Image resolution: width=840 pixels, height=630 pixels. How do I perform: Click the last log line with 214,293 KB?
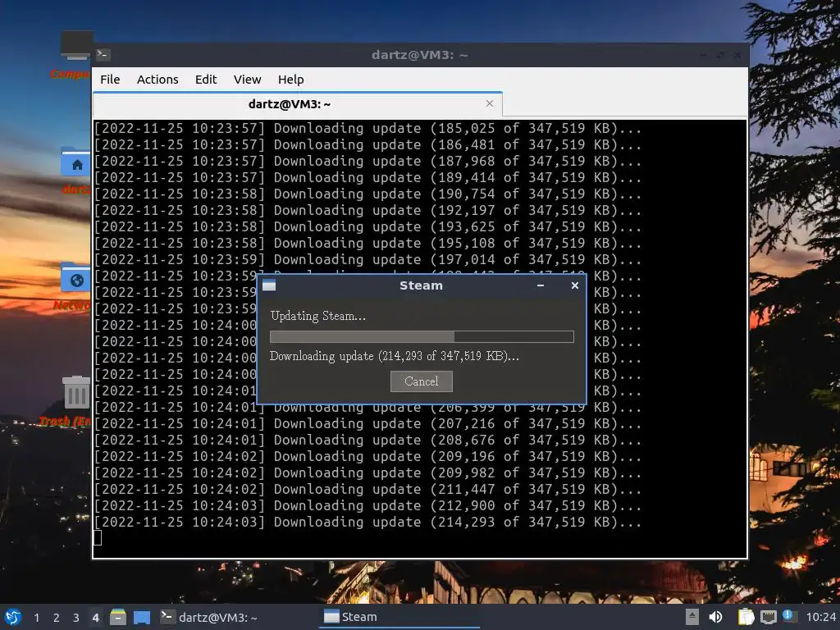pos(367,522)
